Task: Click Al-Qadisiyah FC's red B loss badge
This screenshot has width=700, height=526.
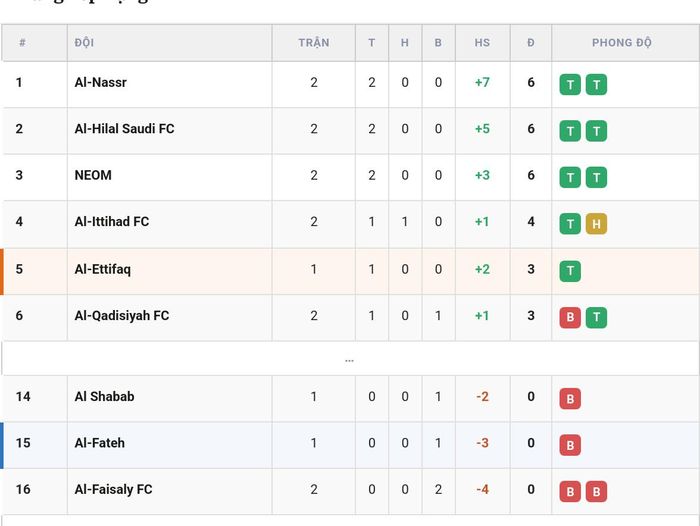Action: coord(570,317)
